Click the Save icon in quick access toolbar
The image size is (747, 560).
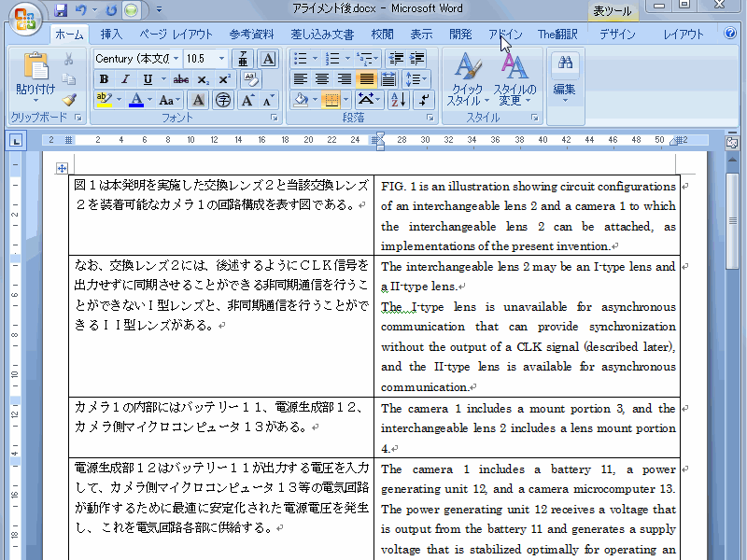click(61, 10)
